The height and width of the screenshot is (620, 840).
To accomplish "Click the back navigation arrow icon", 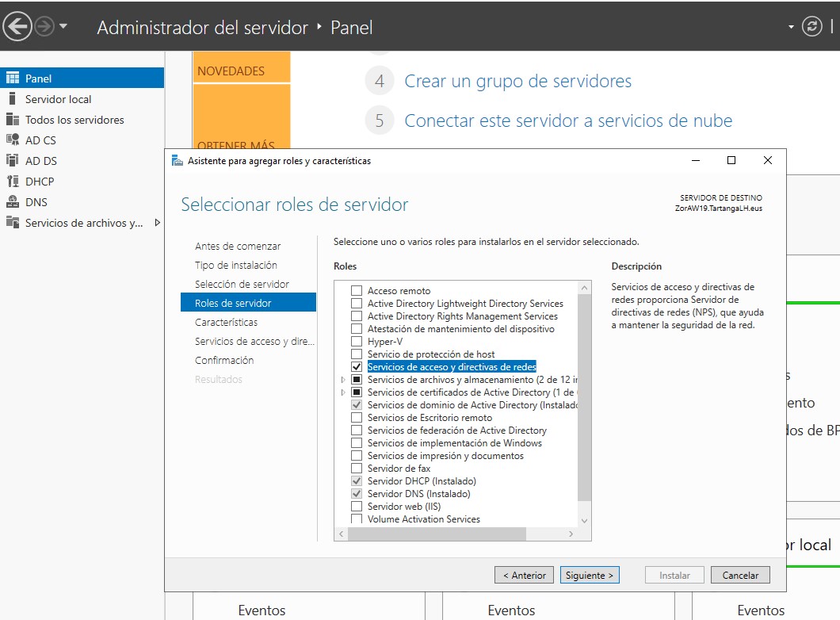I will click(x=17, y=26).
